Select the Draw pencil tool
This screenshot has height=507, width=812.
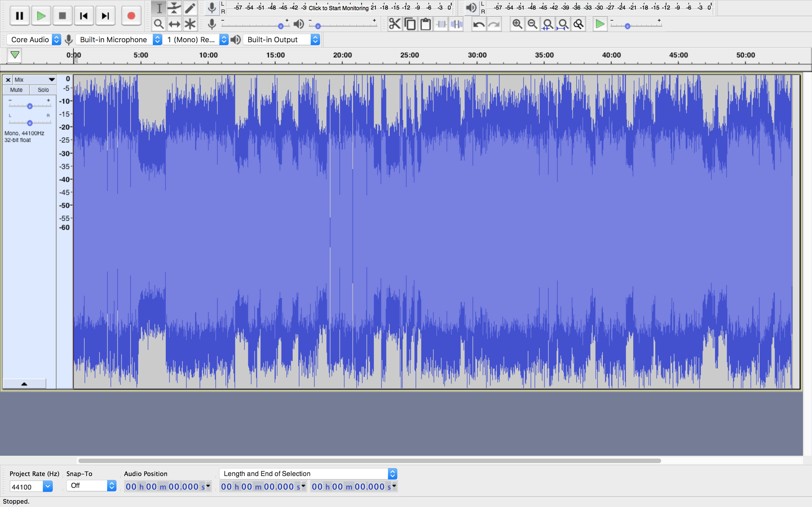pyautogui.click(x=190, y=8)
